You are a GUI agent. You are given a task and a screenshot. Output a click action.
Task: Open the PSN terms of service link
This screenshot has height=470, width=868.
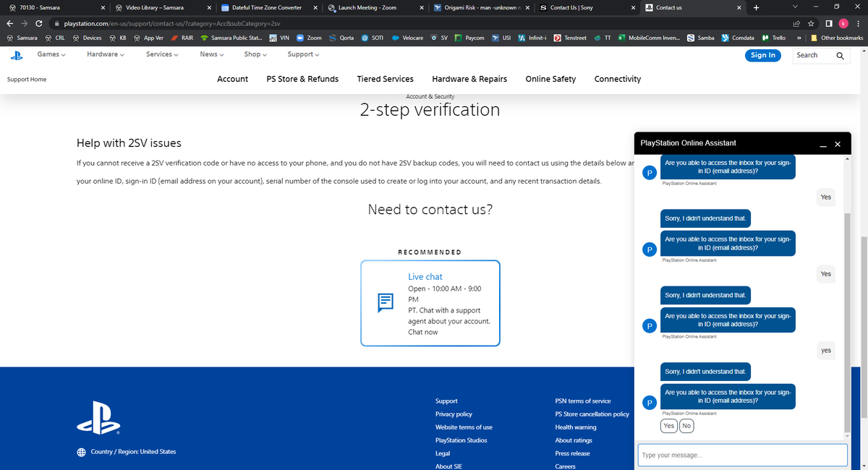(x=583, y=401)
